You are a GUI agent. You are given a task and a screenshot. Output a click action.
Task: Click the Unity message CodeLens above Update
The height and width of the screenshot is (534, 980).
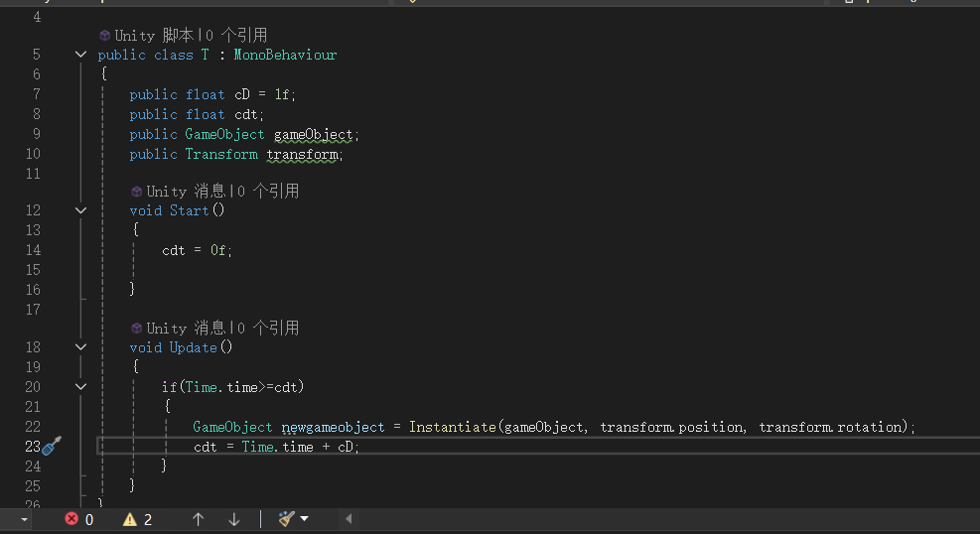222,328
